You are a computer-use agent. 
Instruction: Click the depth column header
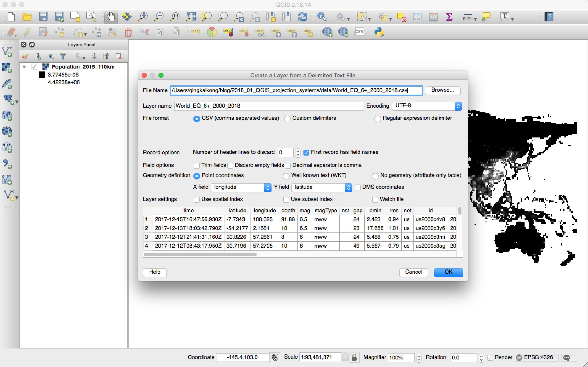288,210
